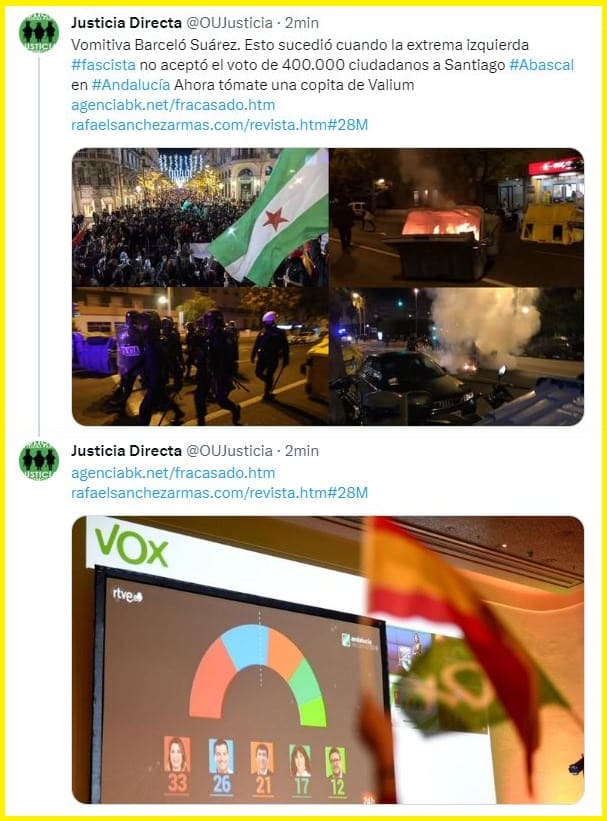Viewport: 607px width, 821px height.
Task: Open @OUJusticia handle on first tweet
Action: [229, 23]
